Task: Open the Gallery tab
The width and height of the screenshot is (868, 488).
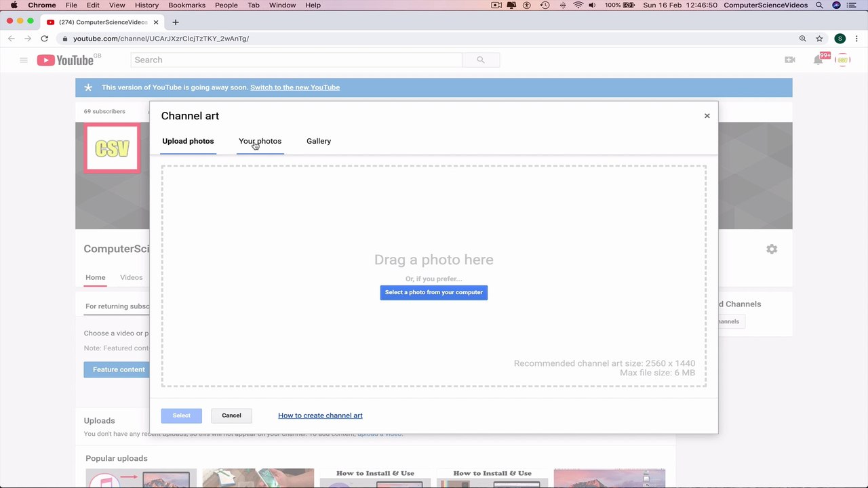Action: 319,141
